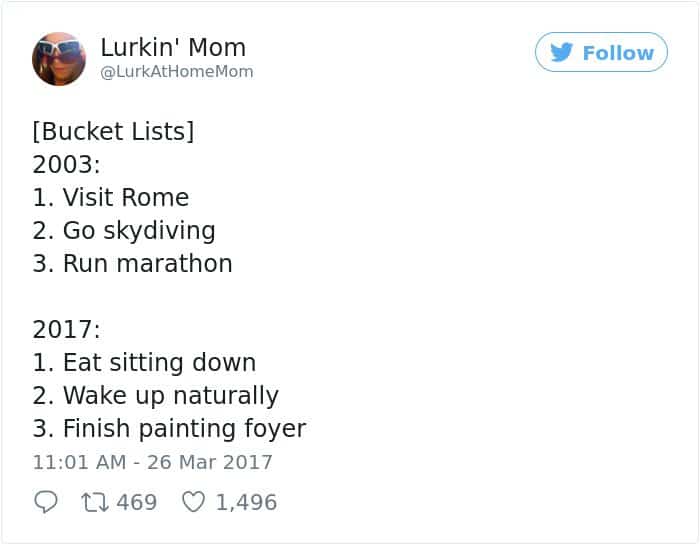
Task: Click the @LurkAtHomeMom handle
Action: pos(177,72)
